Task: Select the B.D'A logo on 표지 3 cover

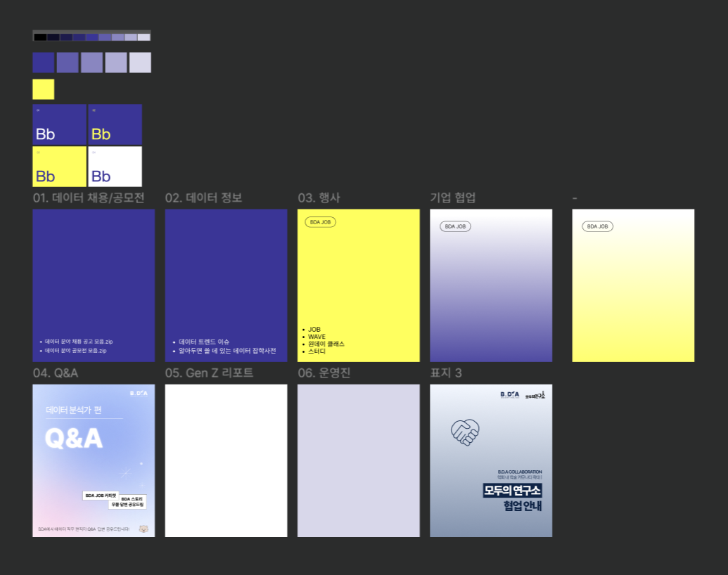Action: [510, 394]
